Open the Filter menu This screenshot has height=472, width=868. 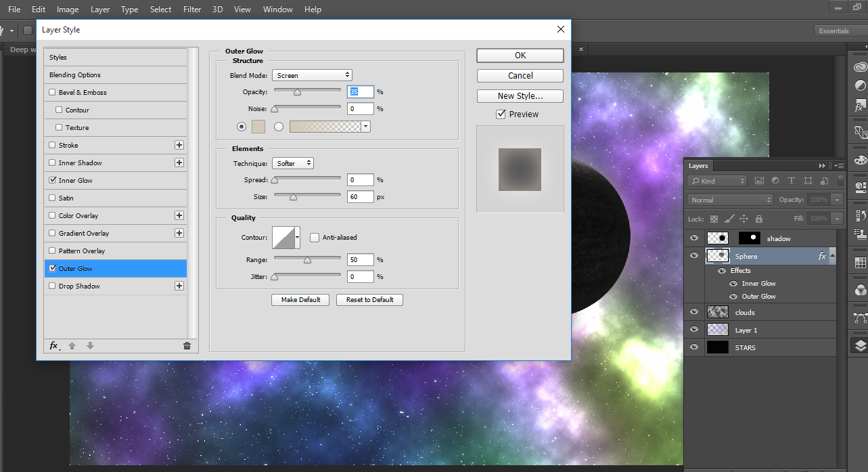(192, 9)
